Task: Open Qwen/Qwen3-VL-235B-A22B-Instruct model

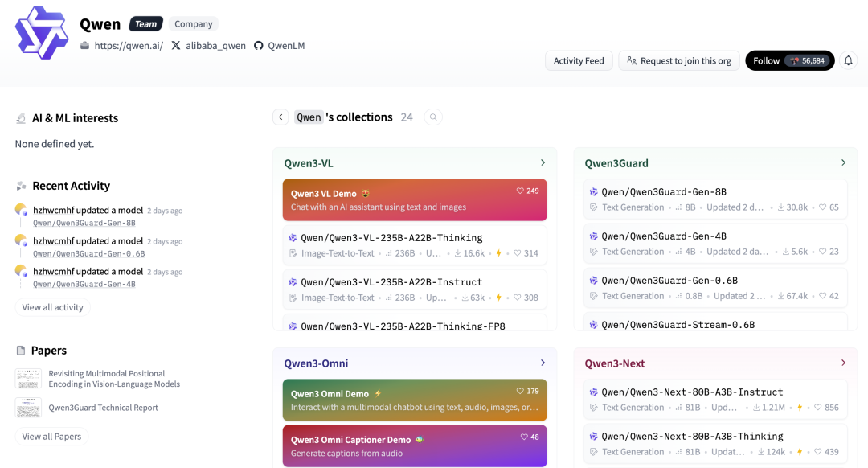Action: [415, 289]
